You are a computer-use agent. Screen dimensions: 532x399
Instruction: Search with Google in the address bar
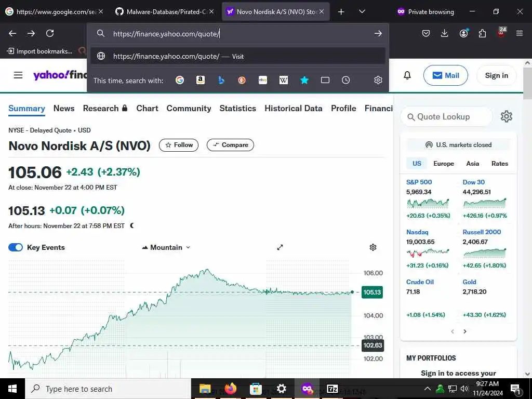pyautogui.click(x=180, y=80)
